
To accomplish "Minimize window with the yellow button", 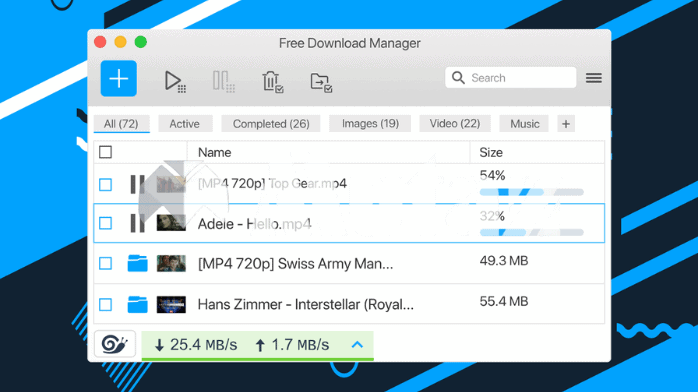I will [120, 42].
